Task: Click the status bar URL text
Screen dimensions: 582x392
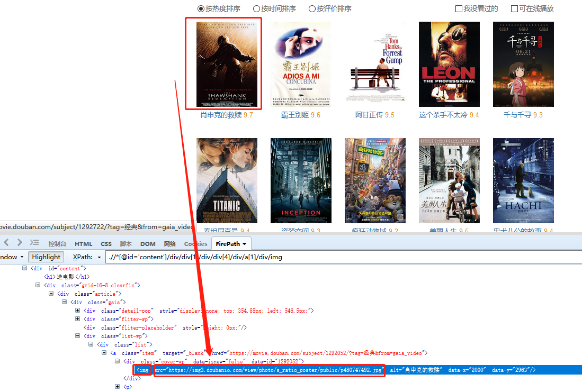Action: (x=96, y=226)
